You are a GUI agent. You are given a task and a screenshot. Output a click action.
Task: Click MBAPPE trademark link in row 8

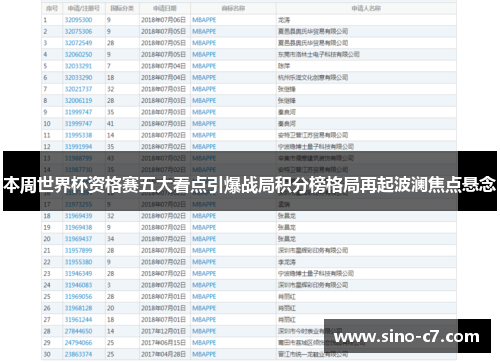click(x=204, y=101)
